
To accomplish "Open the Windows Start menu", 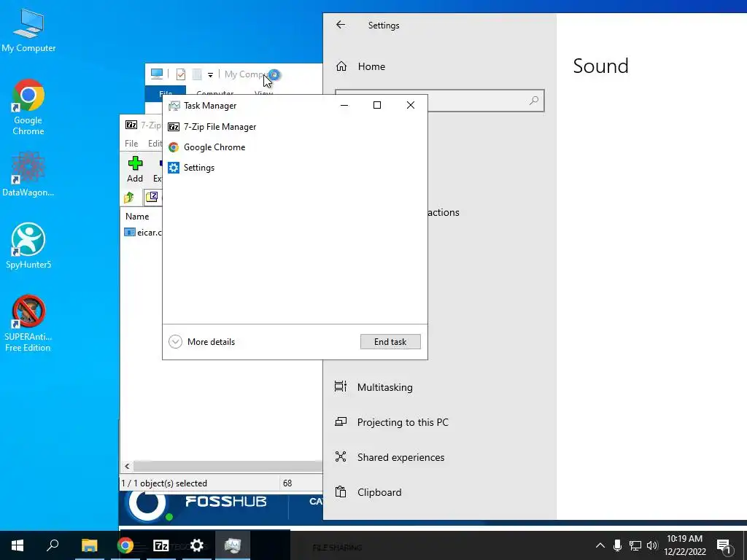I will click(18, 545).
